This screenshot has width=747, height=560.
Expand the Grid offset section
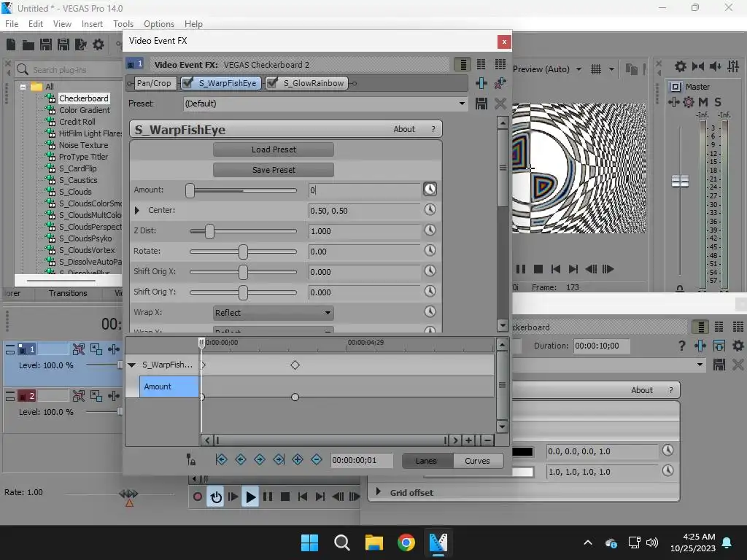coord(379,491)
